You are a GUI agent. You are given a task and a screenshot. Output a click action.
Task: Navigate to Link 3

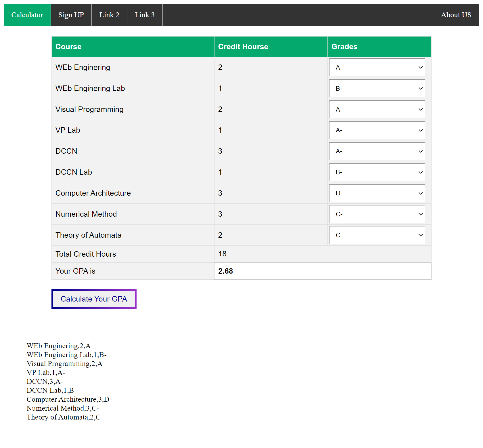pos(145,15)
